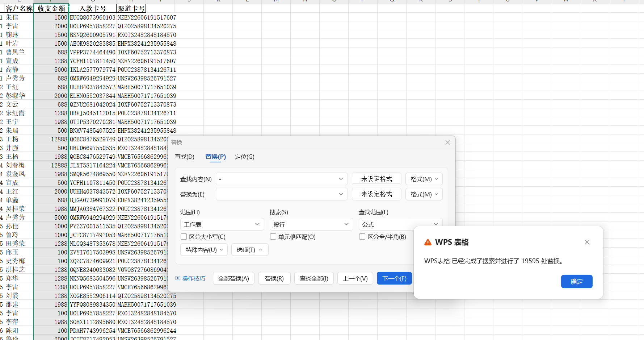This screenshot has height=340, width=644.
Task: Select the cell containing 孙佳
Action: click(x=19, y=226)
